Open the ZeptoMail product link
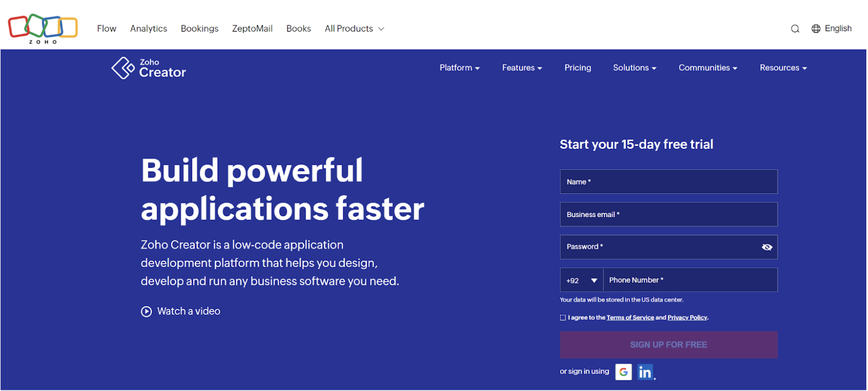 click(253, 29)
